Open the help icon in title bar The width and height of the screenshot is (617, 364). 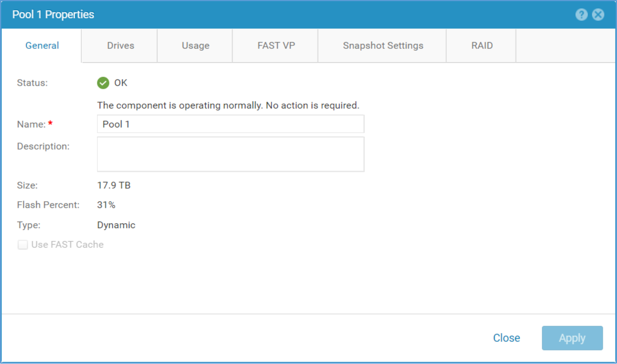coord(581,15)
